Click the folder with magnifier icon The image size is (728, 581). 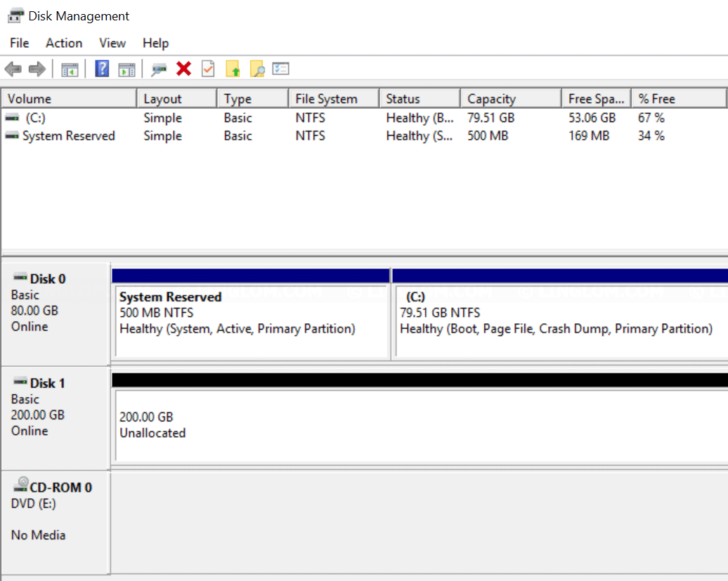click(257, 69)
